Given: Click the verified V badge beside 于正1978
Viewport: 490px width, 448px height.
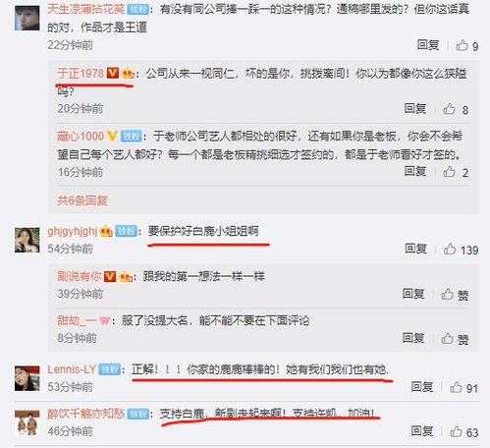Looking at the screenshot, I should click(113, 73).
